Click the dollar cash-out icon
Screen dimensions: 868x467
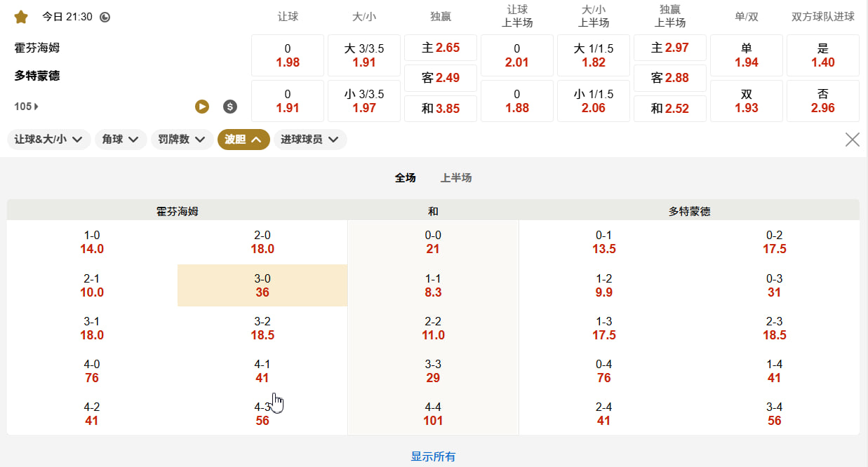click(230, 107)
